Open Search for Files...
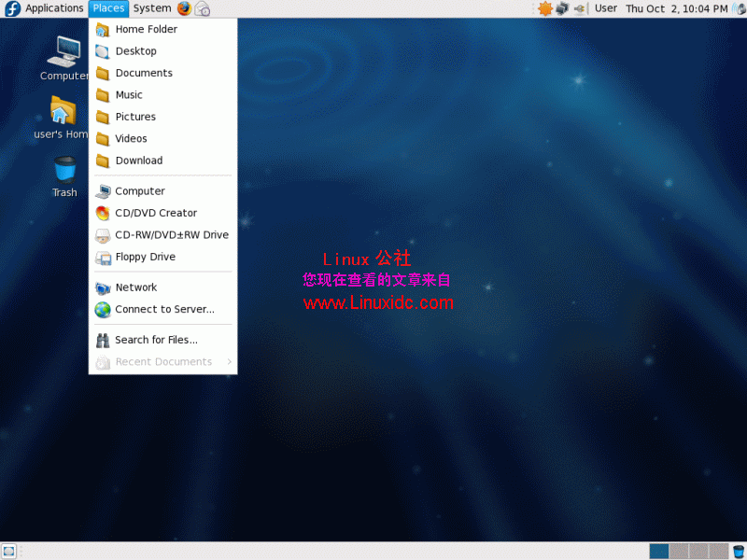This screenshot has width=747, height=560. (x=155, y=340)
